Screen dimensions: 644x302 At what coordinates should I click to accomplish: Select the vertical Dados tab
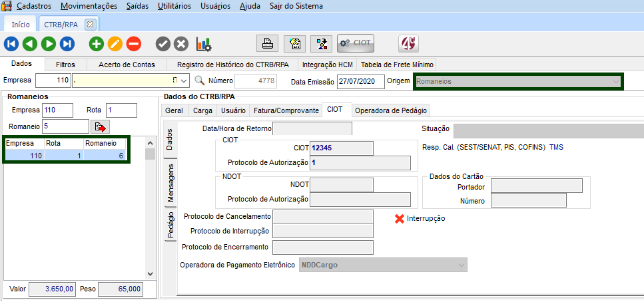pos(171,139)
